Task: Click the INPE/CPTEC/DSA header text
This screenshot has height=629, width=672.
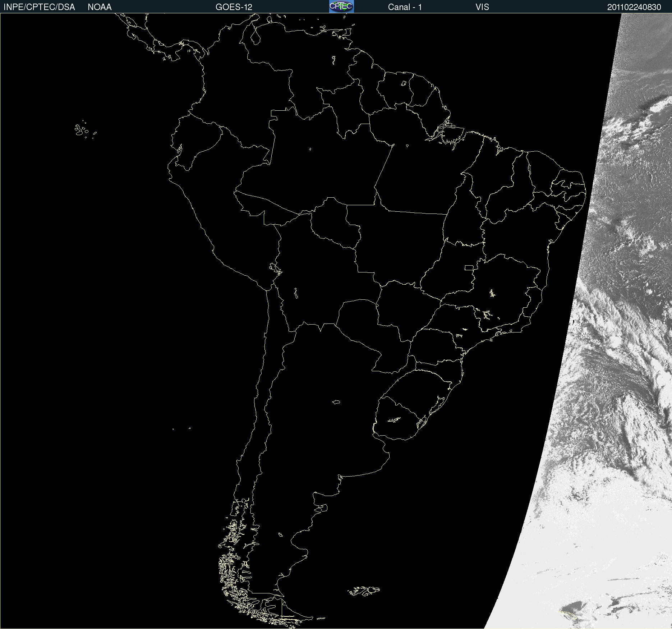Action: click(x=39, y=7)
